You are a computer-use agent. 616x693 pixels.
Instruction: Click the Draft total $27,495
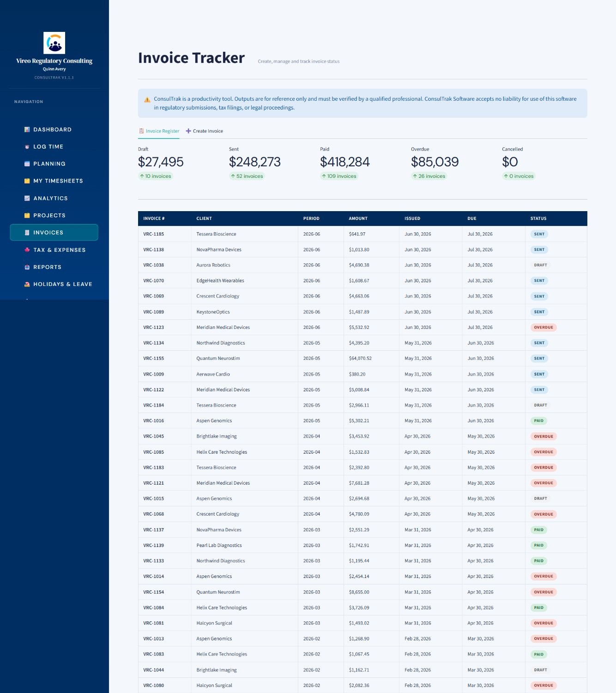tap(161, 162)
